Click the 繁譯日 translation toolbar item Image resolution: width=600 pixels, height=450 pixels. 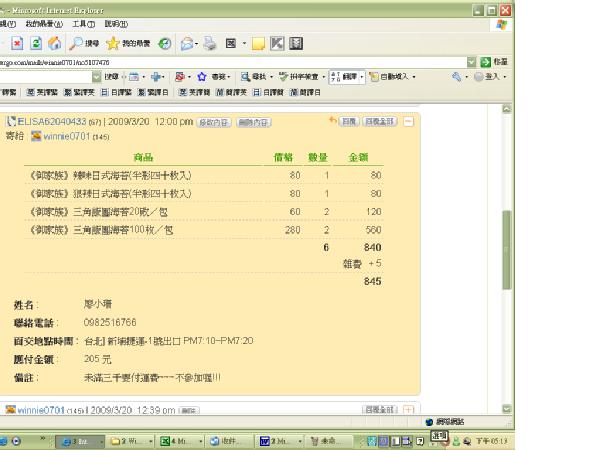coord(153,92)
